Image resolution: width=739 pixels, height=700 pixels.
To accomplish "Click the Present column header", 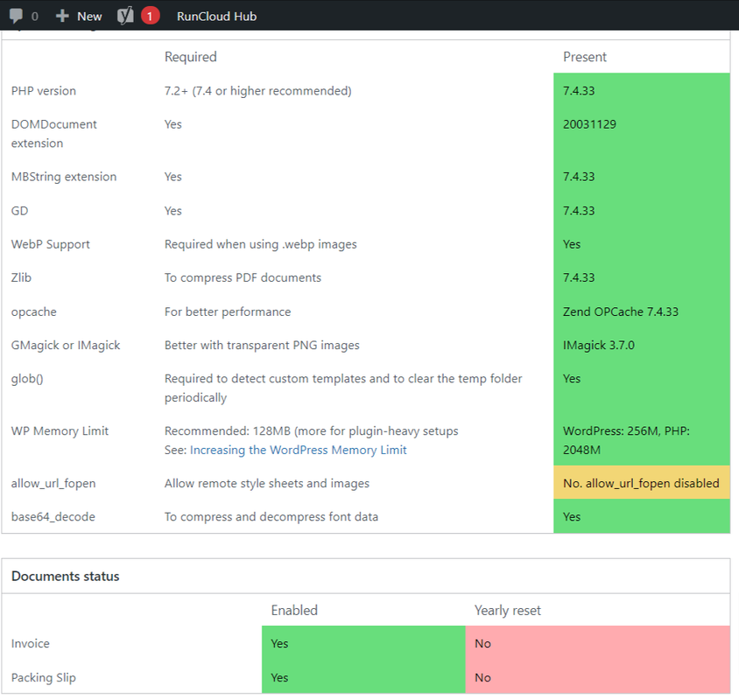I will point(584,57).
